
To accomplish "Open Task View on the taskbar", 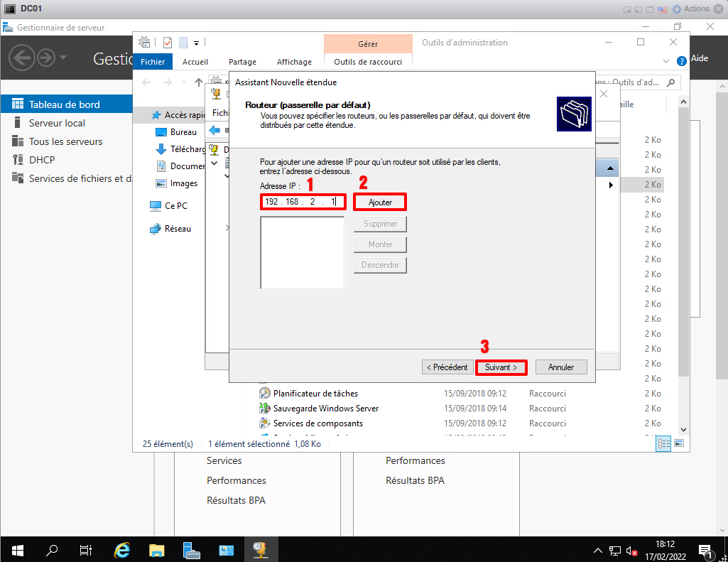I will pyautogui.click(x=86, y=550).
